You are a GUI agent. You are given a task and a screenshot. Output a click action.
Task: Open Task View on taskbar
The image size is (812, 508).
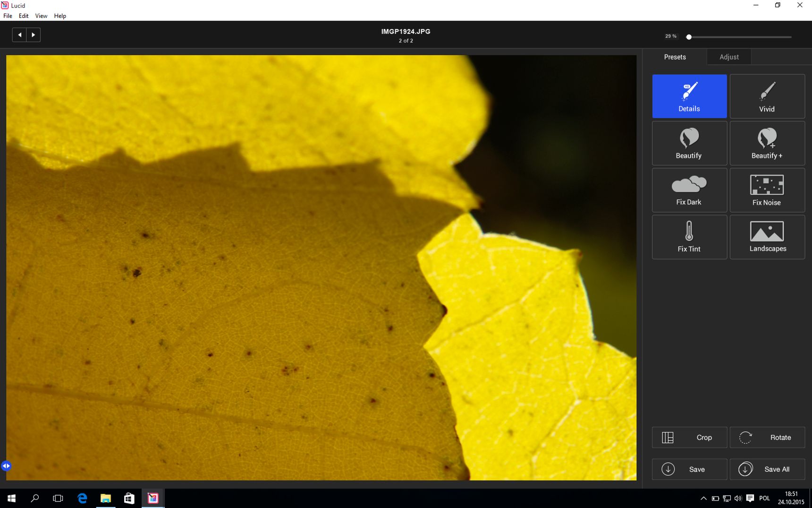[x=58, y=498]
